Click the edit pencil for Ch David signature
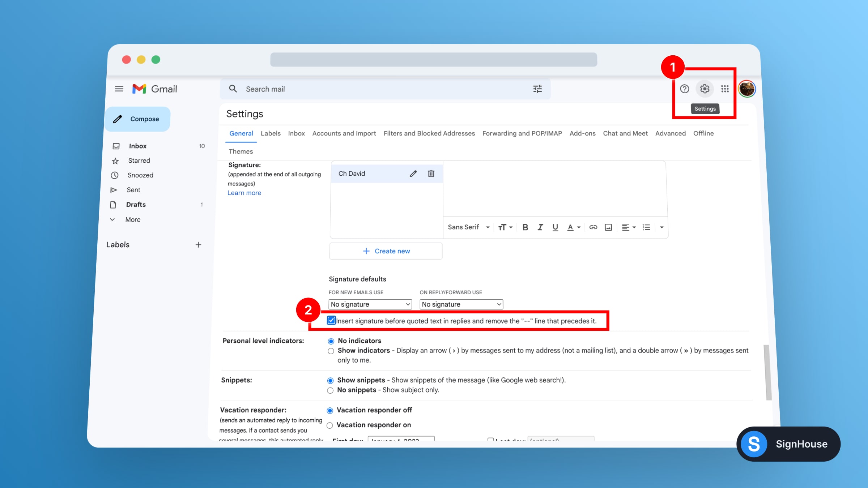The width and height of the screenshot is (868, 488). 413,174
